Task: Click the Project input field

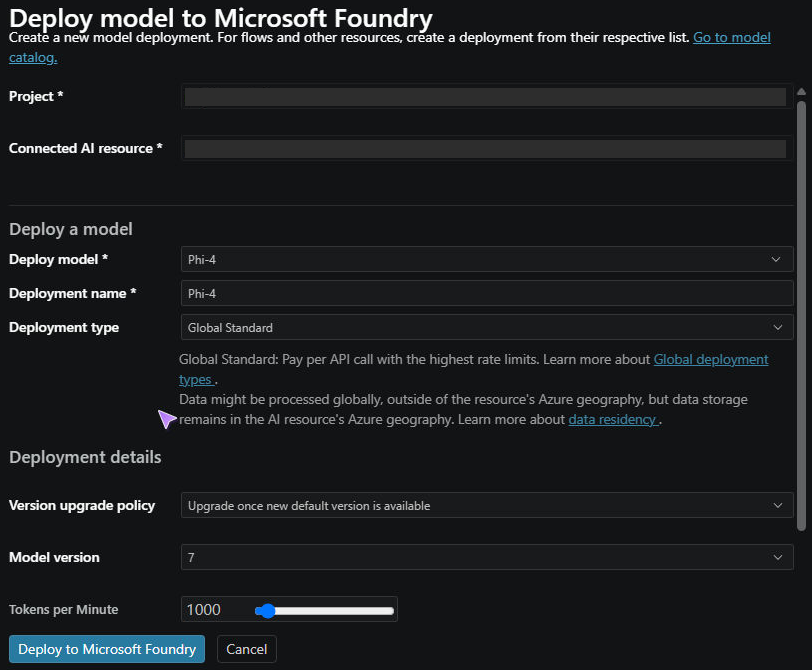Action: (486, 97)
